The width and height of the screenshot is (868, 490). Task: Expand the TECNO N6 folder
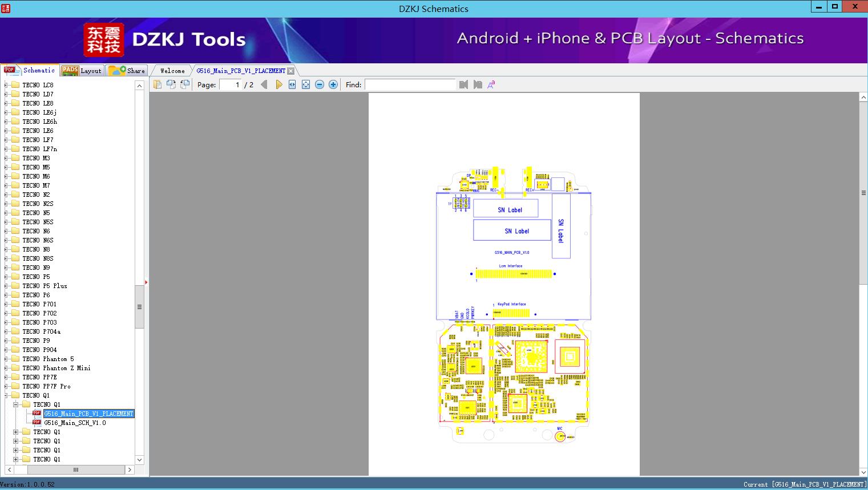6,231
